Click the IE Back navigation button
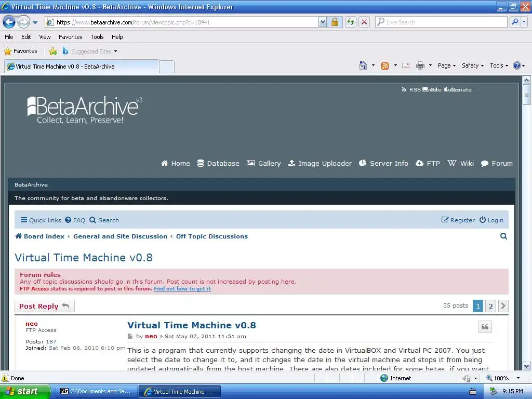Screen dimensions: 532x399 tap(9, 22)
